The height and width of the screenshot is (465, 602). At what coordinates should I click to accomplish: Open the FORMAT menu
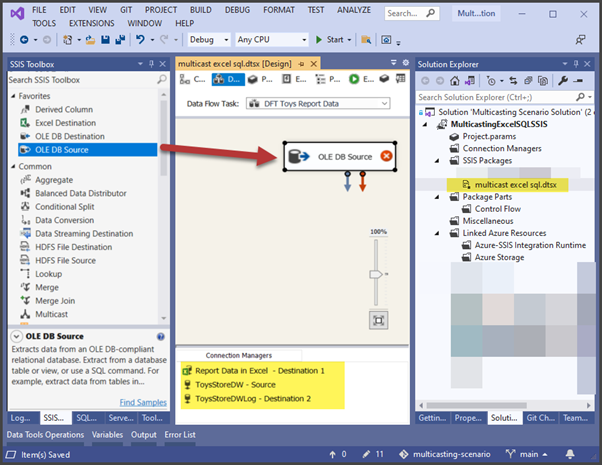coord(279,10)
